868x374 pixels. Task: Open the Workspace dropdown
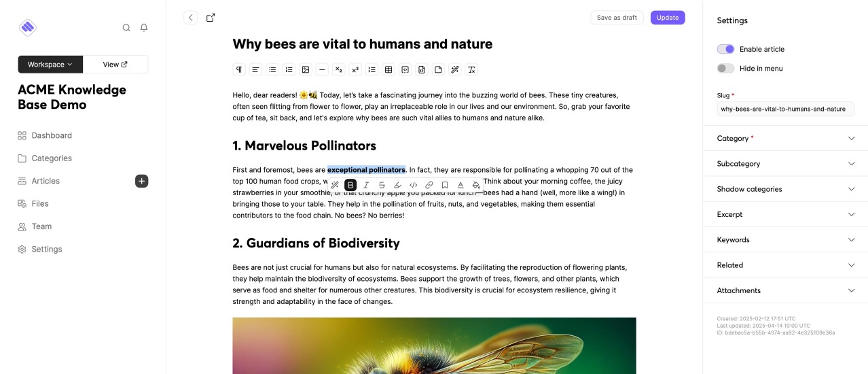tap(50, 65)
